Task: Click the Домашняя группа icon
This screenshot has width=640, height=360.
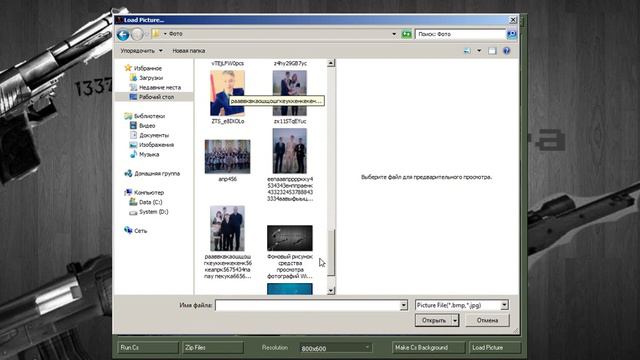Action: tap(128, 173)
